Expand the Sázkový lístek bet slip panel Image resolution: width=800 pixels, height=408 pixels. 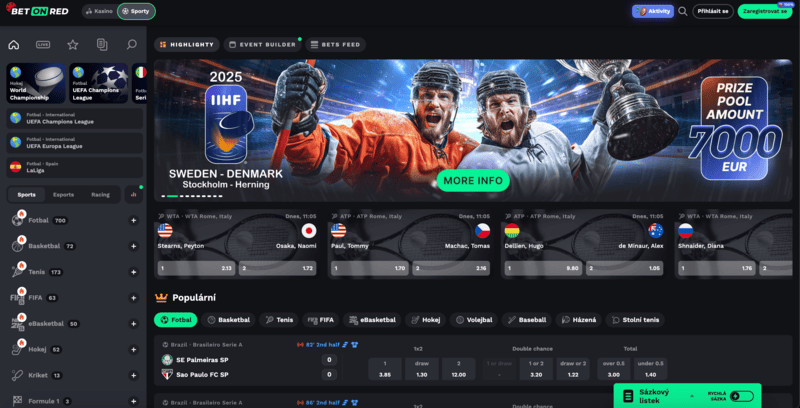click(x=659, y=396)
